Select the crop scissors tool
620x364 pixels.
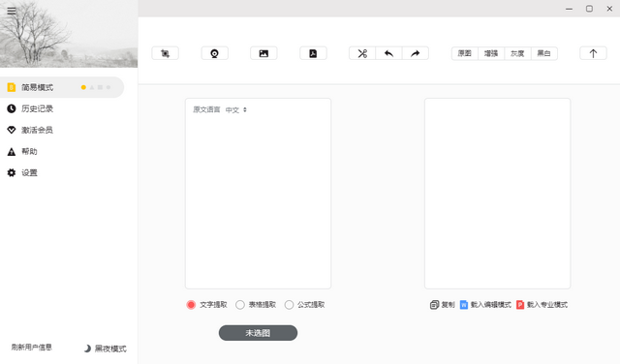[362, 53]
